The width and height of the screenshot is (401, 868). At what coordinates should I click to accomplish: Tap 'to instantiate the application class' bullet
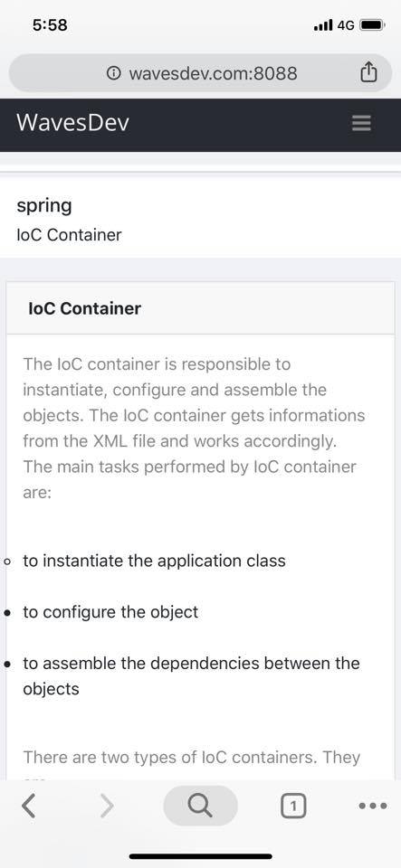154,561
